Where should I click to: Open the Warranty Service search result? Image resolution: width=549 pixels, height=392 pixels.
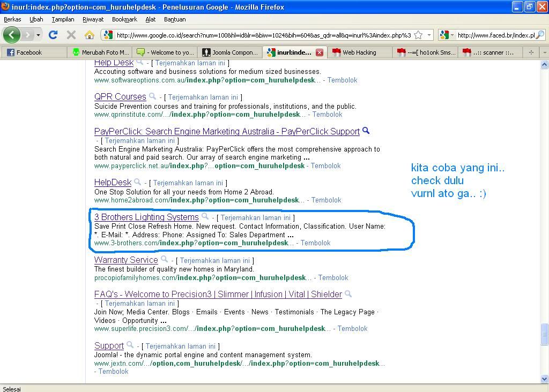pos(126,260)
